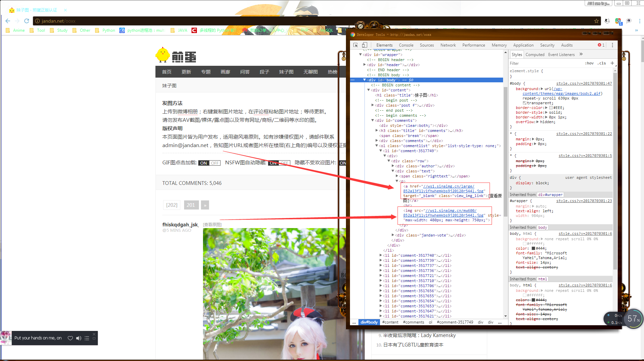Mute the music player volume
Screen dimensions: 644x361
pyautogui.click(x=79, y=338)
